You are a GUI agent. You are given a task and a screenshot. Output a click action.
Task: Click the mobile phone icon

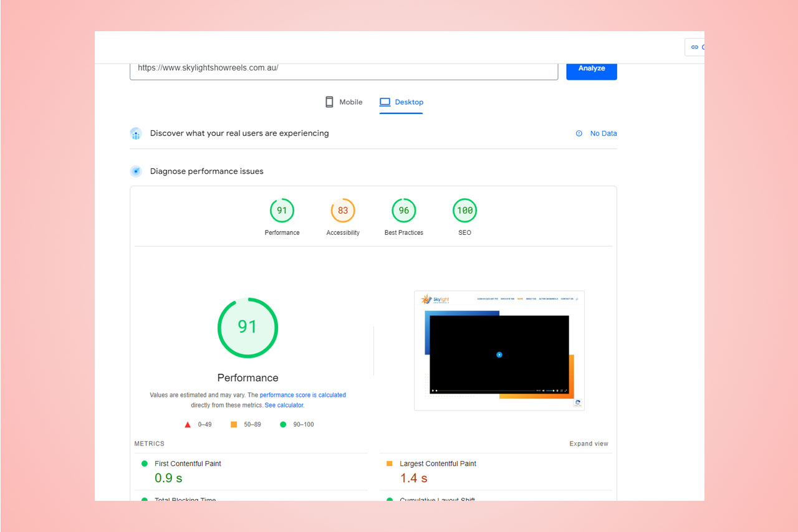click(329, 102)
